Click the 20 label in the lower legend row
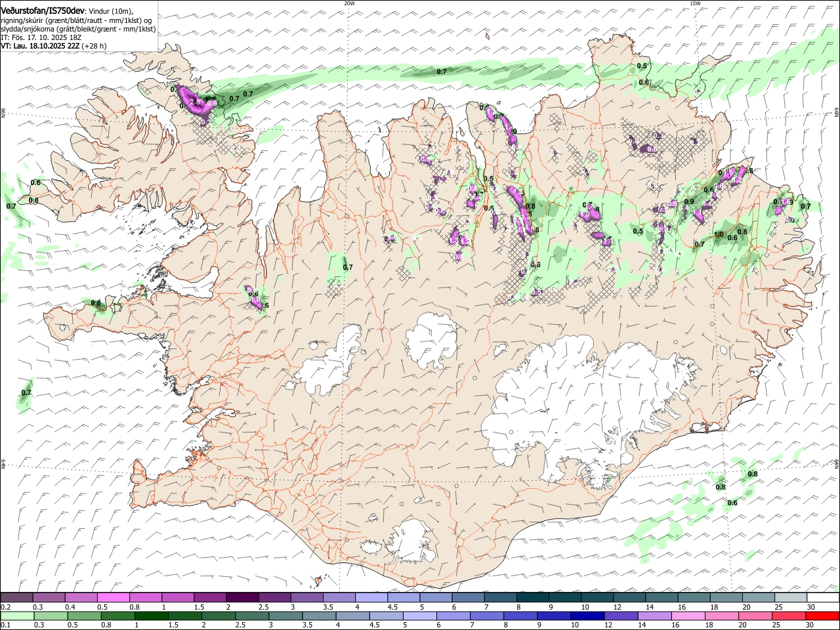Viewport: 840px width, 630px height. [x=744, y=625]
